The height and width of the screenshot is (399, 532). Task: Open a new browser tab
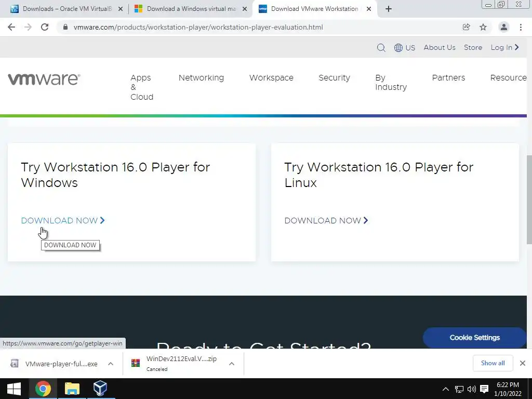[x=389, y=9]
